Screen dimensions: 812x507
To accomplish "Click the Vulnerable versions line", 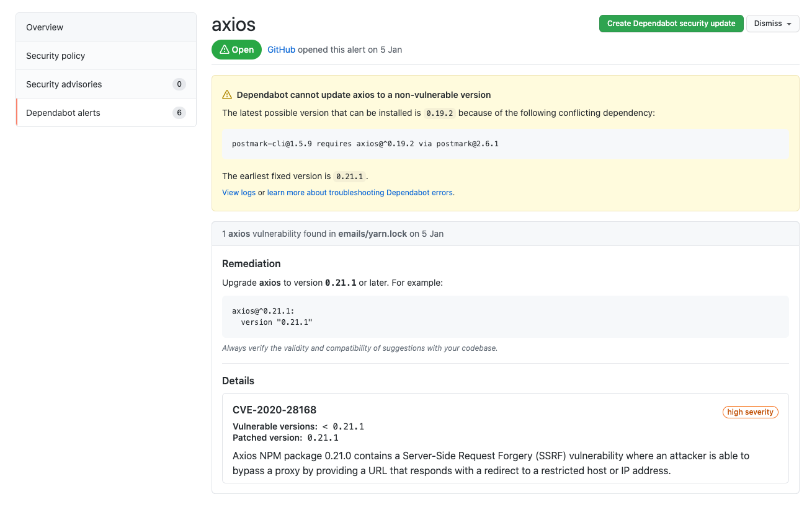I will coord(298,426).
